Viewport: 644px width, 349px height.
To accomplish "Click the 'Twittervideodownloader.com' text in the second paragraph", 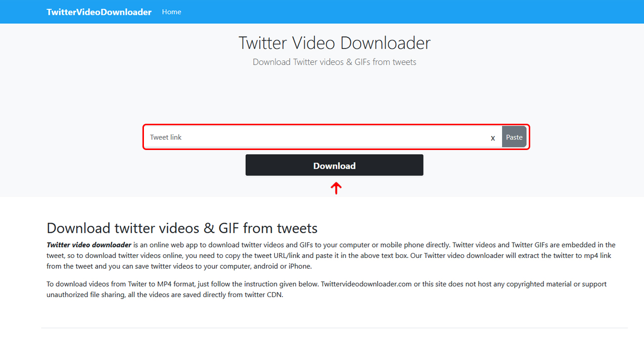I will tap(367, 284).
